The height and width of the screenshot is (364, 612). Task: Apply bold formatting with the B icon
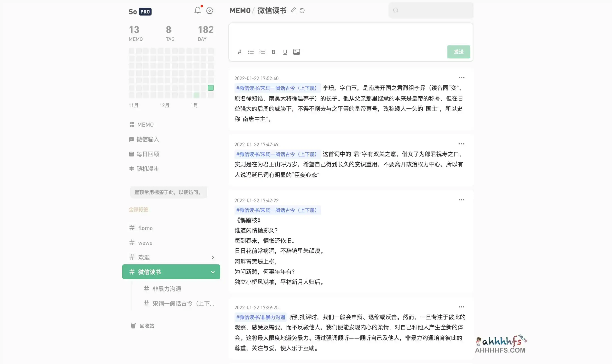point(273,52)
